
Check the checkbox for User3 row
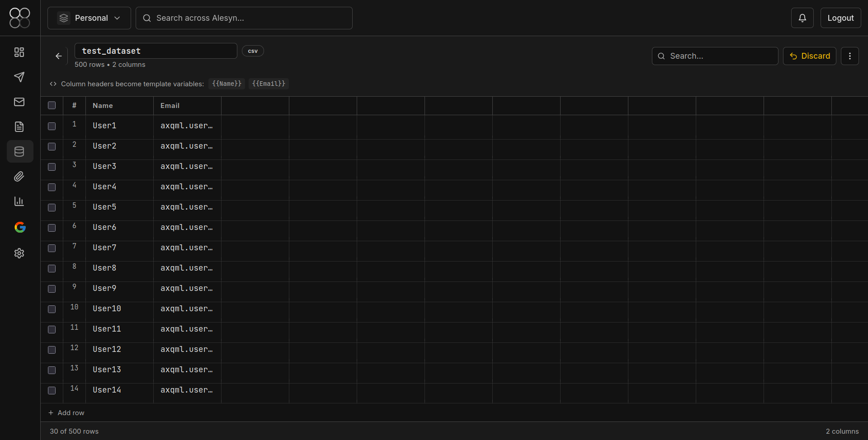(52, 167)
